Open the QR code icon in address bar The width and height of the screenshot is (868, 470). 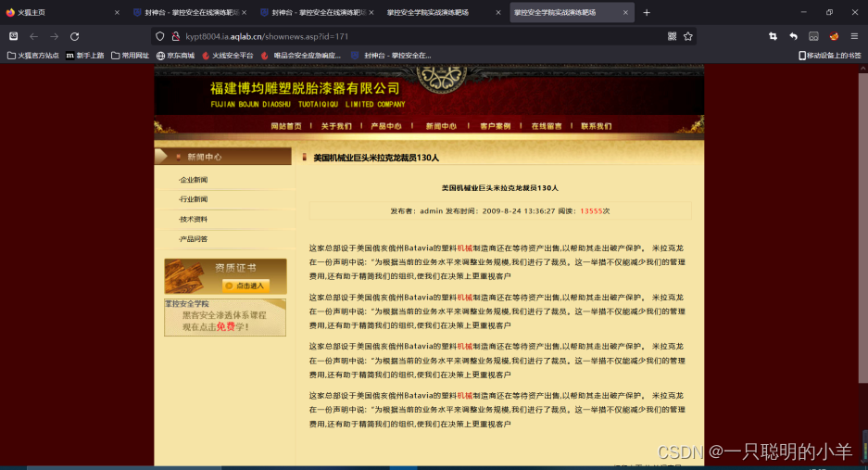click(672, 36)
